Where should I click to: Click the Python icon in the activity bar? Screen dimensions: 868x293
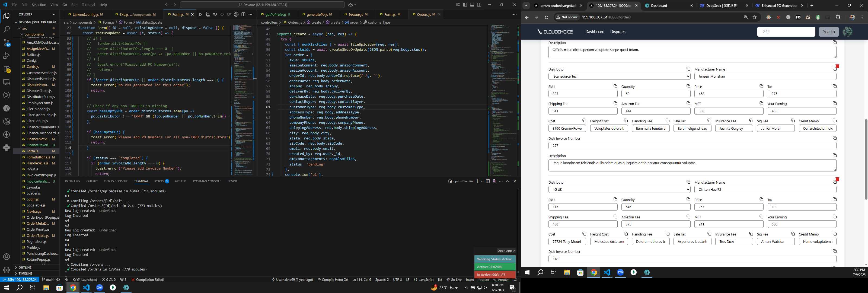7,148
